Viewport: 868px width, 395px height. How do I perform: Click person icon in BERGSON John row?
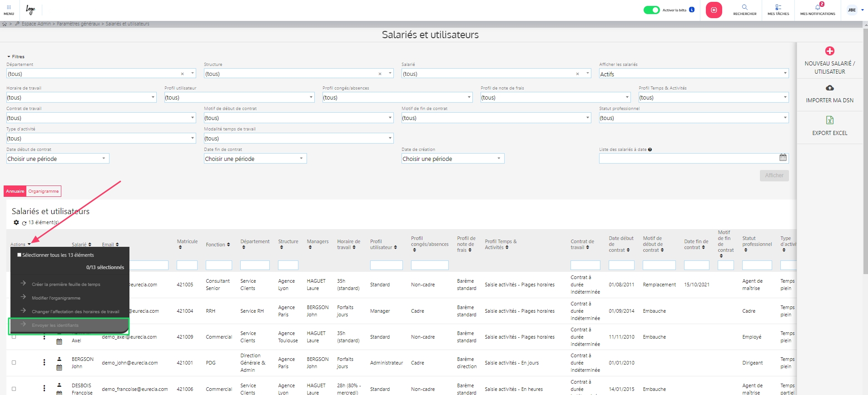click(x=59, y=359)
